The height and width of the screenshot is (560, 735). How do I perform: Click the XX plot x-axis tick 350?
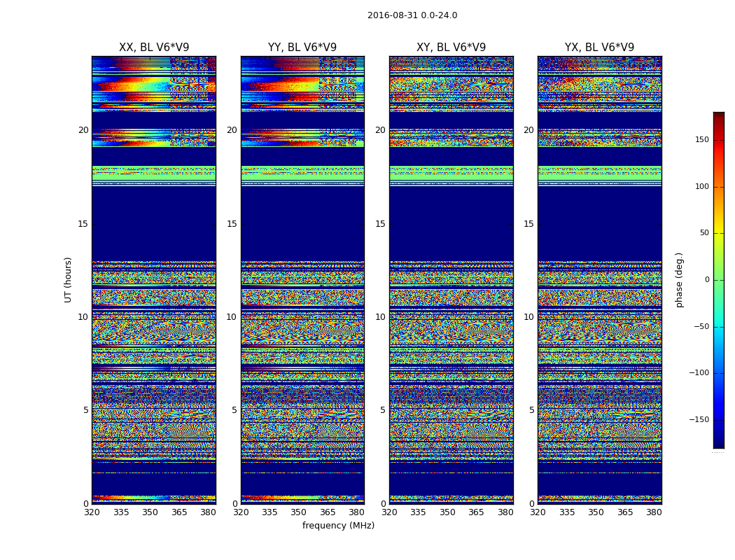pyautogui.click(x=150, y=512)
